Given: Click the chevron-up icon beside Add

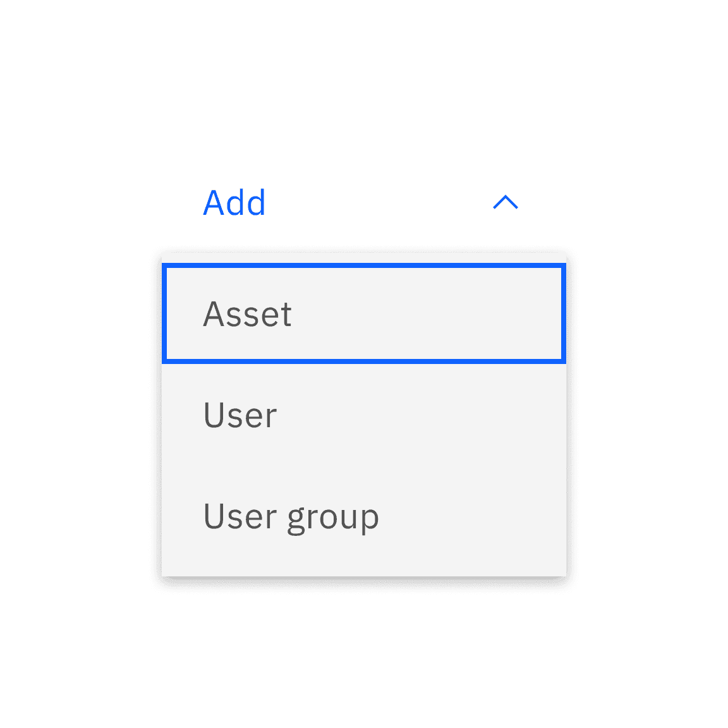Looking at the screenshot, I should point(506,202).
